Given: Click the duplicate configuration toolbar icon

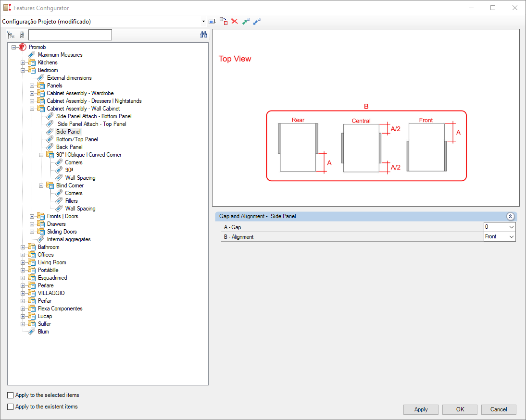Looking at the screenshot, I should pyautogui.click(x=224, y=22).
